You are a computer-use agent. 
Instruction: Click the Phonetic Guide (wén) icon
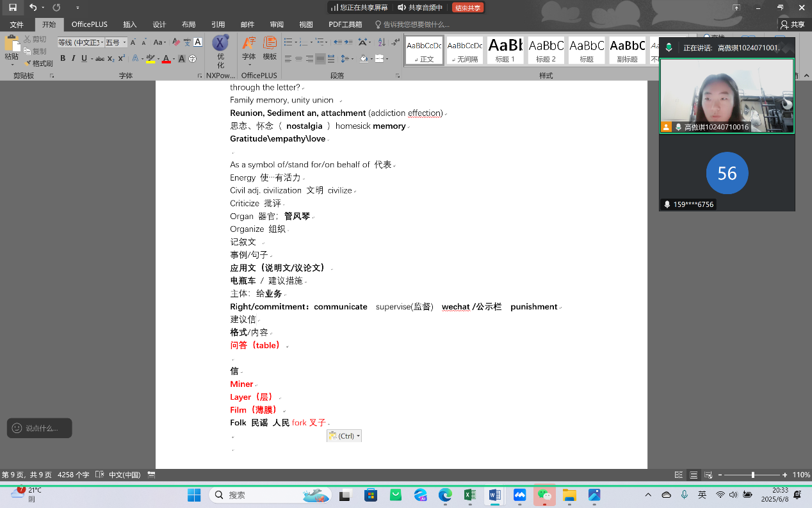pos(187,42)
